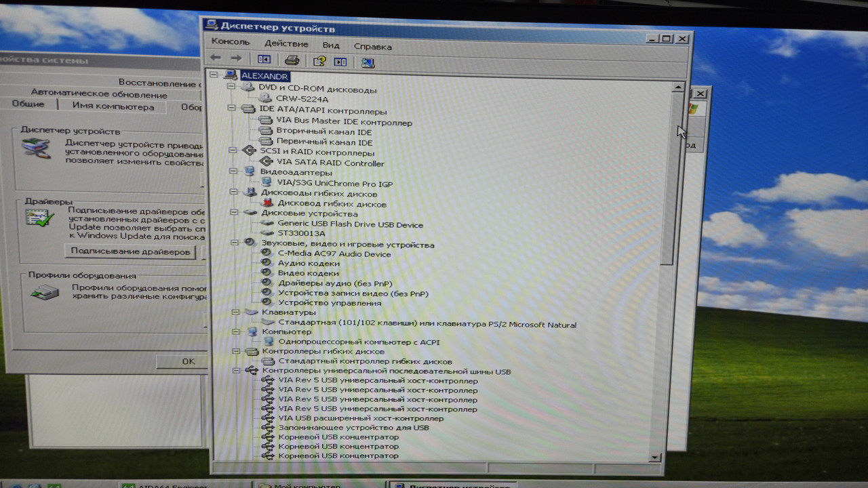Click the C-Media AC97 Audio Device icon

[267, 253]
